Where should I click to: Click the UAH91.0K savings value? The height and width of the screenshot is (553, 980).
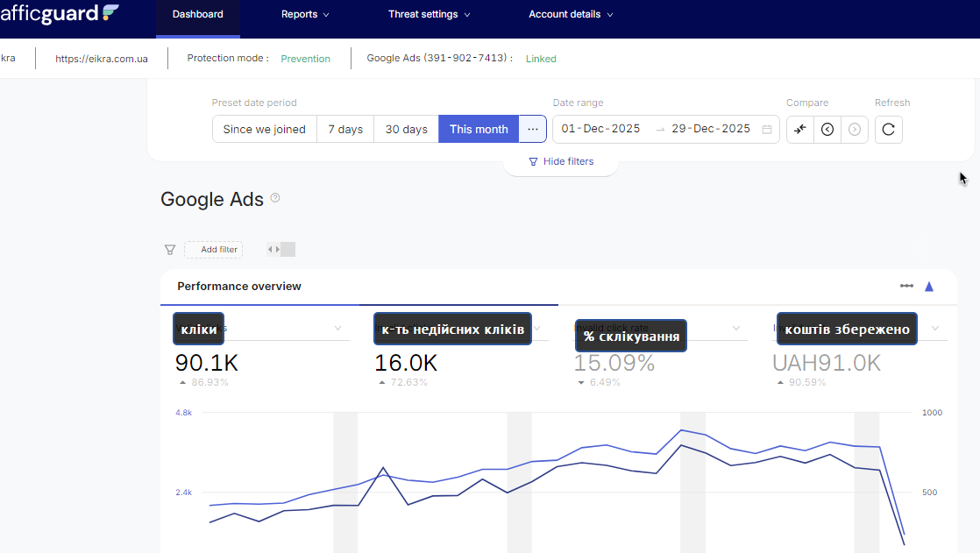[x=827, y=363]
